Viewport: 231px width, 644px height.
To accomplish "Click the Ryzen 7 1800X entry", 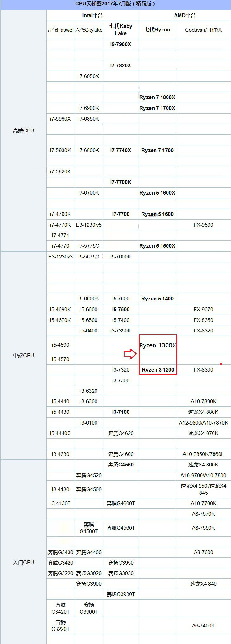I will coord(157,97).
